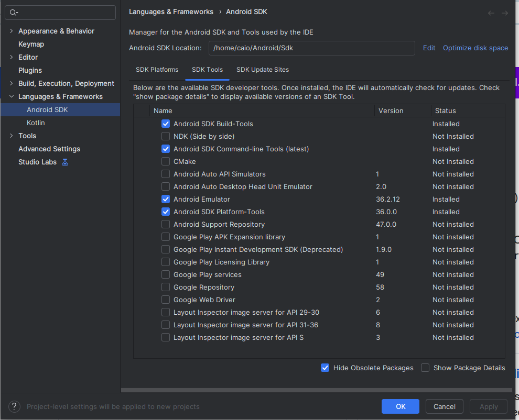Navigate back with the left arrow icon
This screenshot has width=519, height=420.
click(x=491, y=13)
